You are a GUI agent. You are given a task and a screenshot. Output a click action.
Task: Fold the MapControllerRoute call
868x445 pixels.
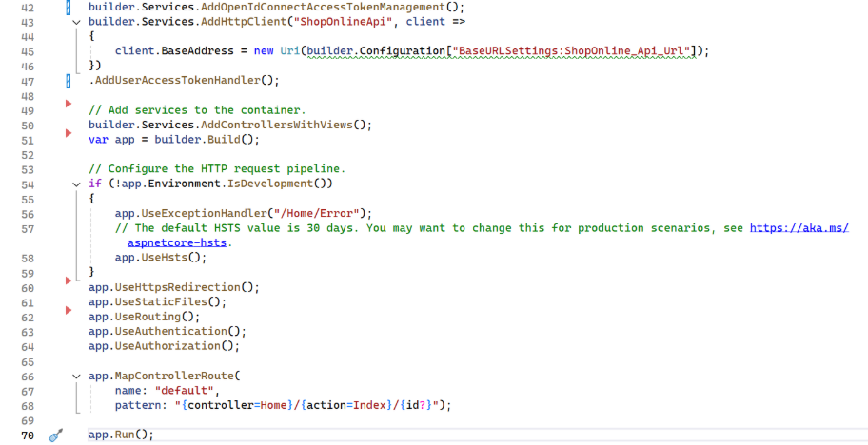pos(76,377)
